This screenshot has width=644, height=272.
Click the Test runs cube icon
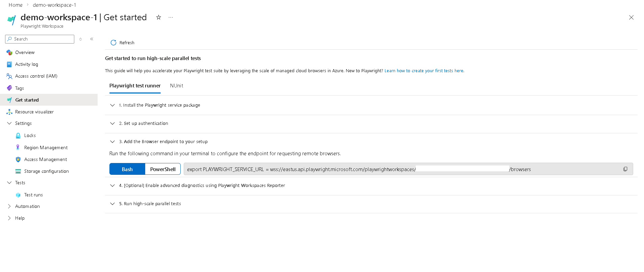pos(18,195)
